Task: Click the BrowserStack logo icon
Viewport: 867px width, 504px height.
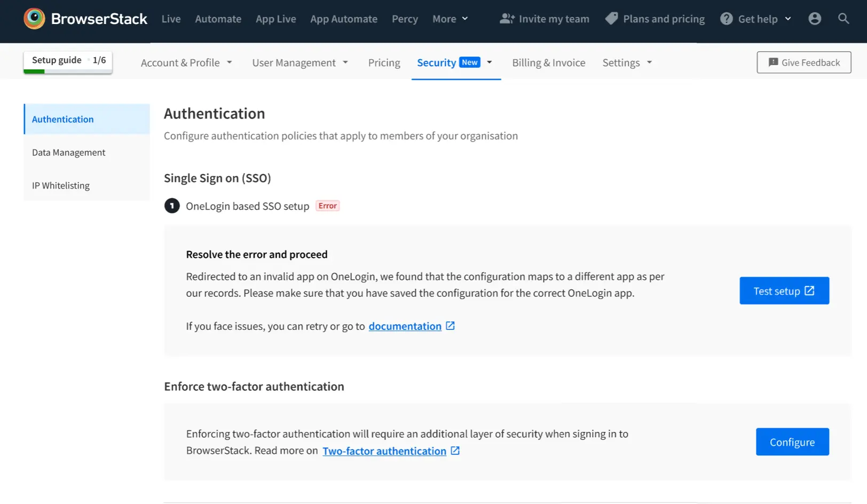Action: point(34,19)
